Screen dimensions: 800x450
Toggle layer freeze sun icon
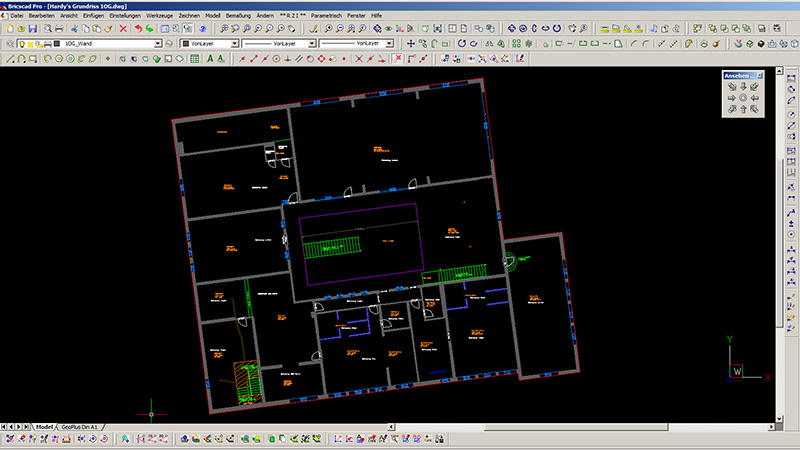click(31, 44)
